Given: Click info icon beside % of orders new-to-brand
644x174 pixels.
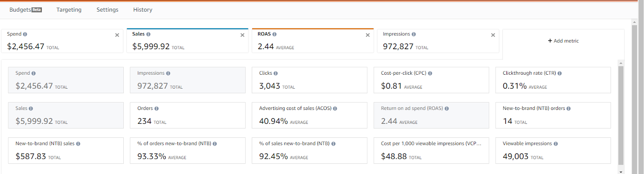Looking at the screenshot, I should [x=215, y=144].
